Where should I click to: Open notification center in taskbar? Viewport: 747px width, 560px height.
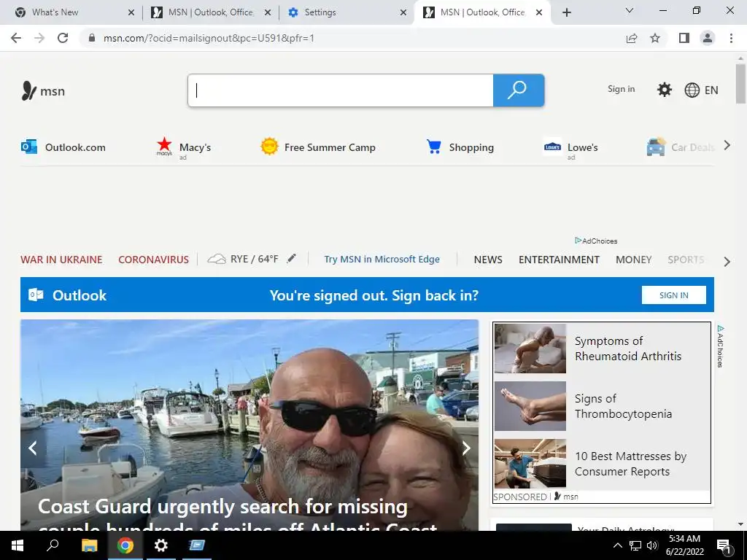pyautogui.click(x=724, y=546)
